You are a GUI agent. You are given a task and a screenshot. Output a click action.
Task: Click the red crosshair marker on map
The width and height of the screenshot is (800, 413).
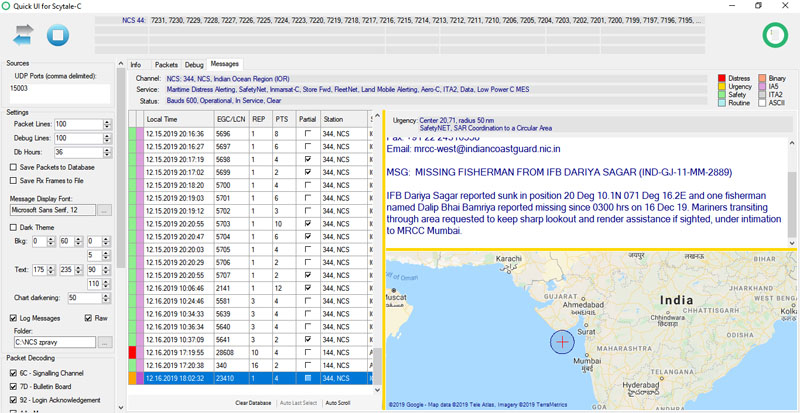point(562,342)
